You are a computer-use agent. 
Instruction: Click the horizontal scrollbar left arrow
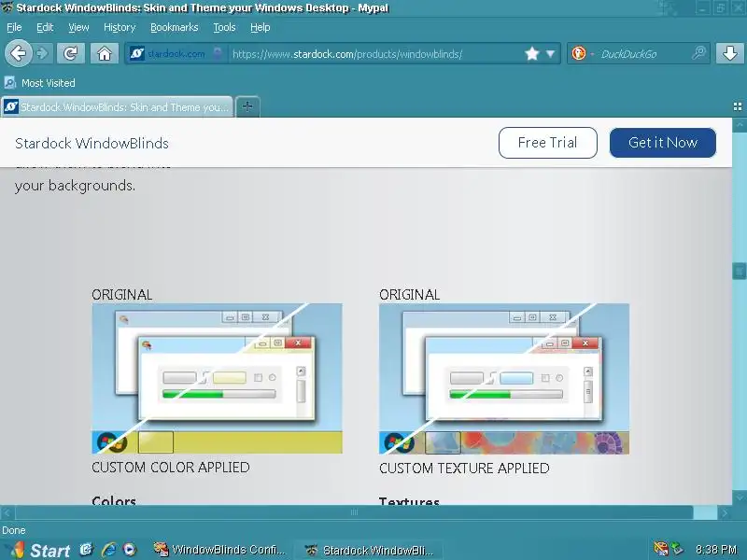click(x=7, y=512)
